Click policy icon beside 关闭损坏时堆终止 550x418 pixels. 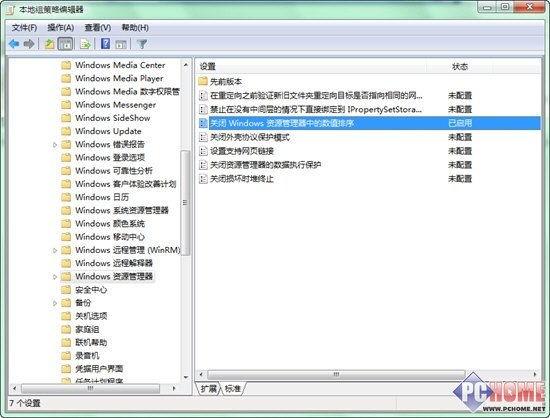pyautogui.click(x=203, y=179)
